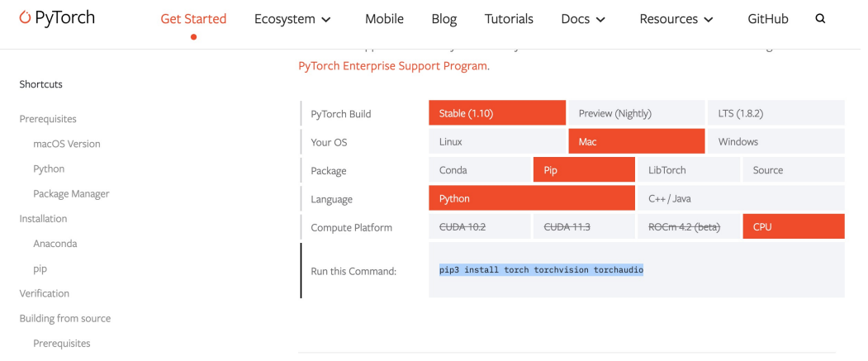
Task: Pick C++ / Java as the language
Action: 742,198
